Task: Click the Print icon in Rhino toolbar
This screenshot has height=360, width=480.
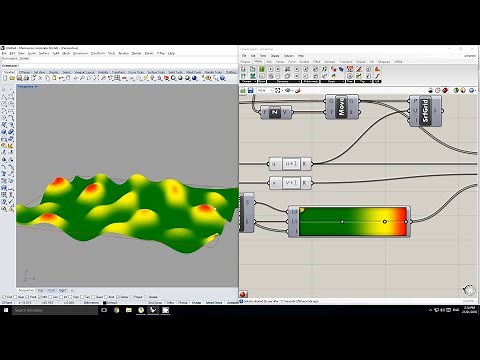Action: pos(26,78)
